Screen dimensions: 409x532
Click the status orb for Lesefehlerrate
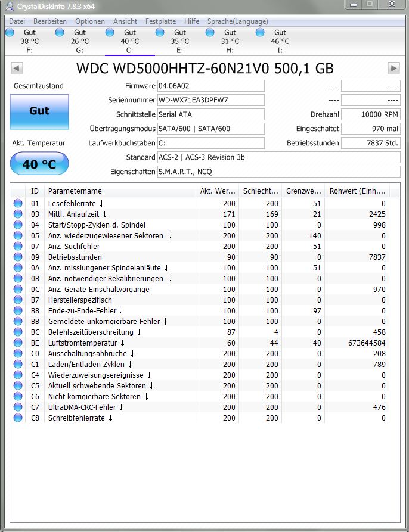(x=18, y=203)
